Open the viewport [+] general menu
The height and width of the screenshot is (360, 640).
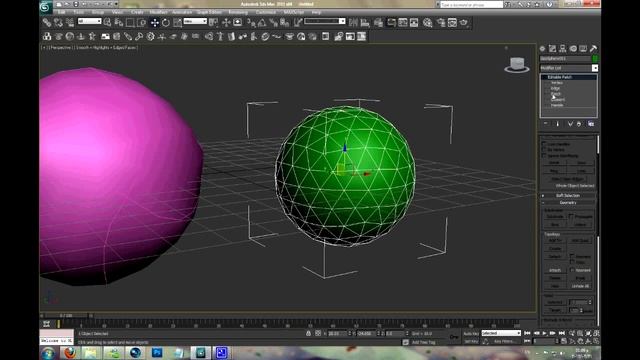pyautogui.click(x=44, y=48)
